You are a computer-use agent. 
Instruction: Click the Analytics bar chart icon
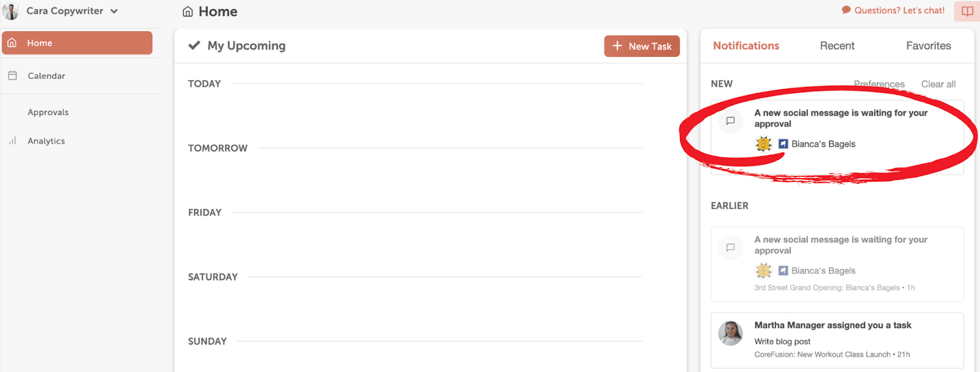pyautogui.click(x=12, y=141)
